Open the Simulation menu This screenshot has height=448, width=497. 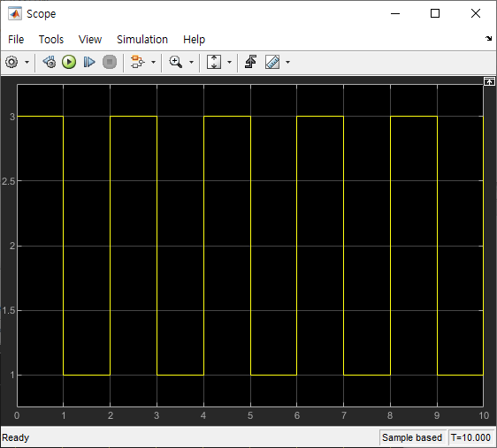click(x=142, y=40)
